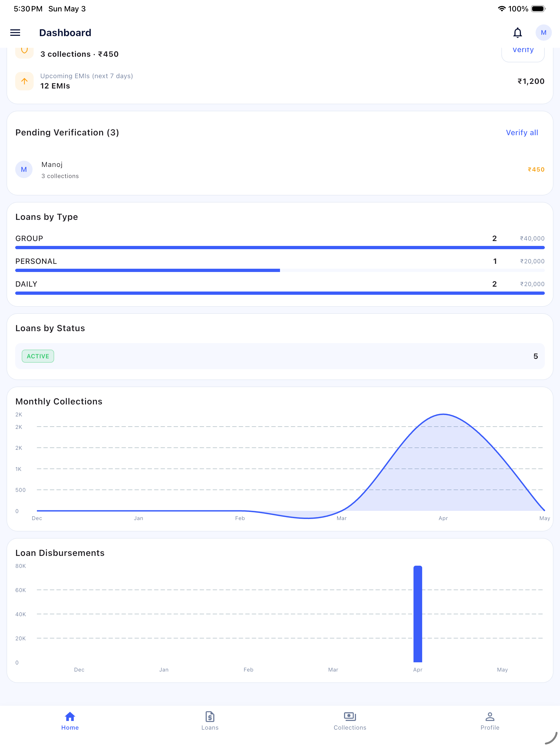Image resolution: width=560 pixels, height=747 pixels.
Task: Tap the 80K label on disbursements axis
Action: [x=21, y=566]
